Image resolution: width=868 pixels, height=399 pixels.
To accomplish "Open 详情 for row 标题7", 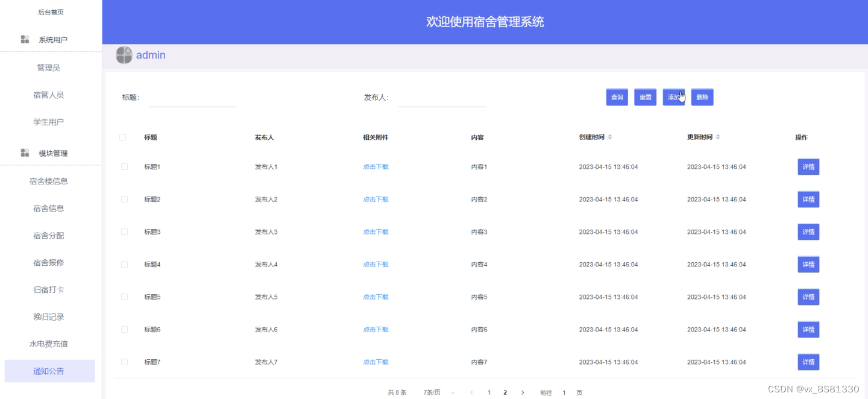I will (809, 362).
